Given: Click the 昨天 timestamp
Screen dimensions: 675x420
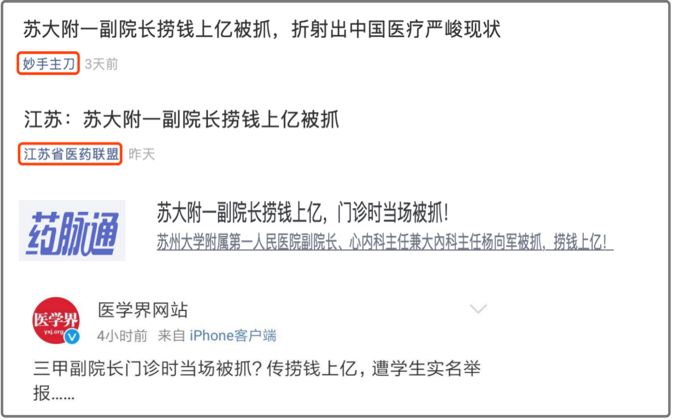Looking at the screenshot, I should [141, 154].
